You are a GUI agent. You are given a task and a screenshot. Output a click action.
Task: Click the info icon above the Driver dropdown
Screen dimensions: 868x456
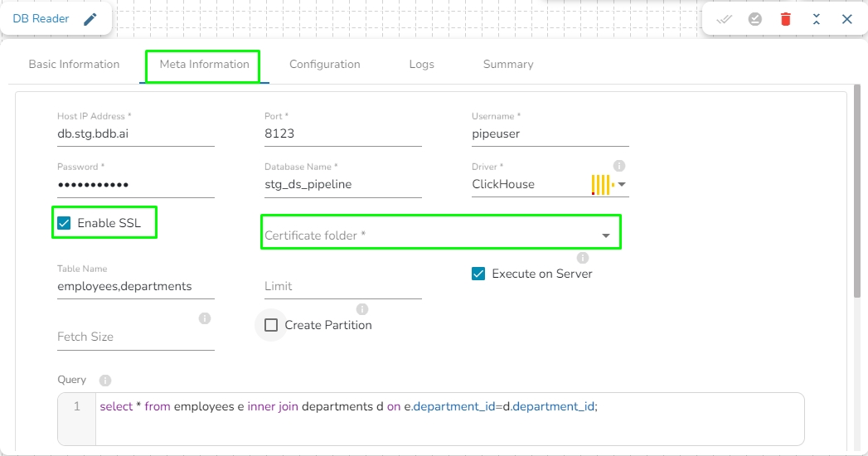618,166
